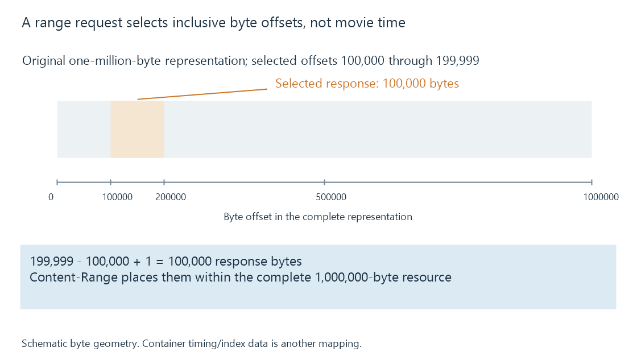Click the line '199,999 - 100,000 + 1 = 100,000 response bytes'
The width and height of the screenshot is (637, 364).
[x=166, y=261]
